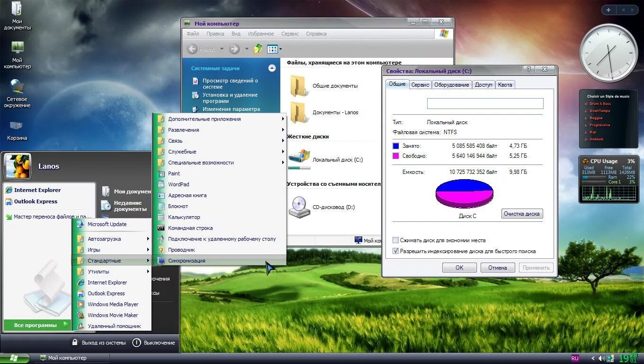Viewport: 644px width, 364px height.
Task: Expand Автозагрузка submenu
Action: (112, 239)
